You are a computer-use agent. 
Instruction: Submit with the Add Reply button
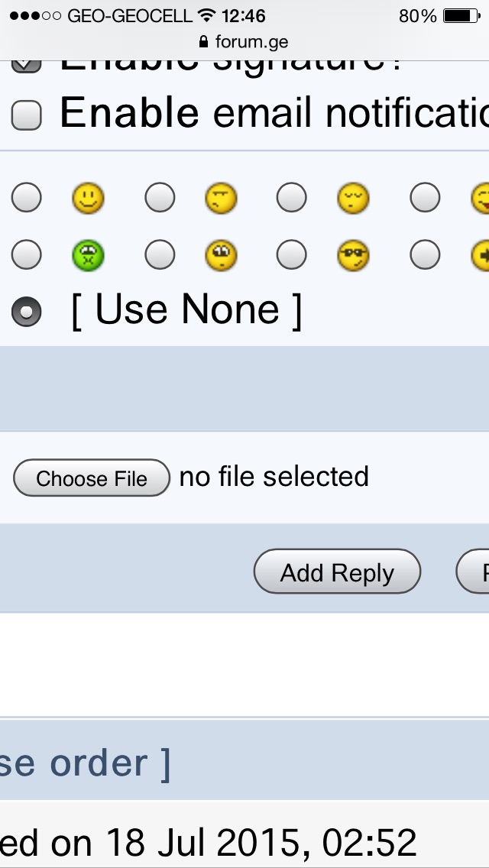[x=337, y=572]
